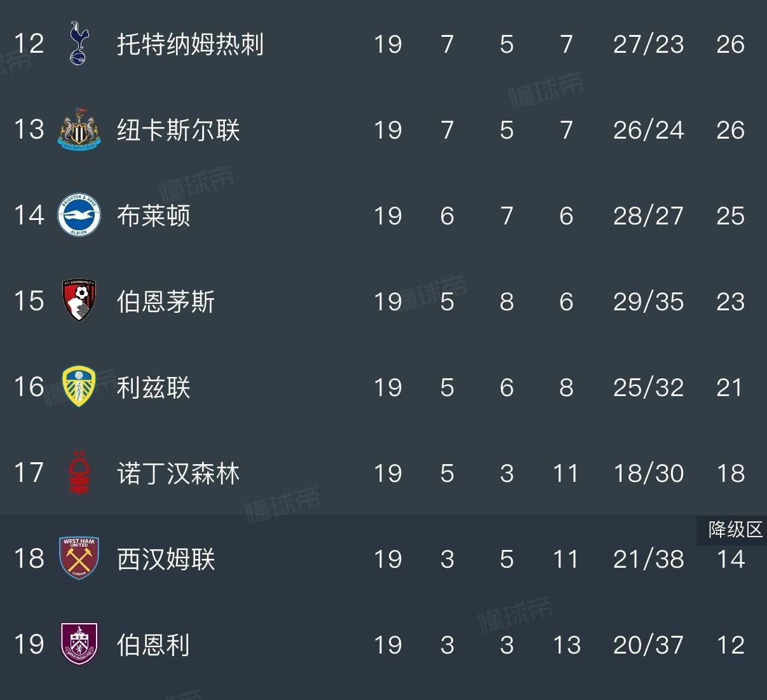
Task: Select the Leeds United badge icon
Action: click(79, 387)
